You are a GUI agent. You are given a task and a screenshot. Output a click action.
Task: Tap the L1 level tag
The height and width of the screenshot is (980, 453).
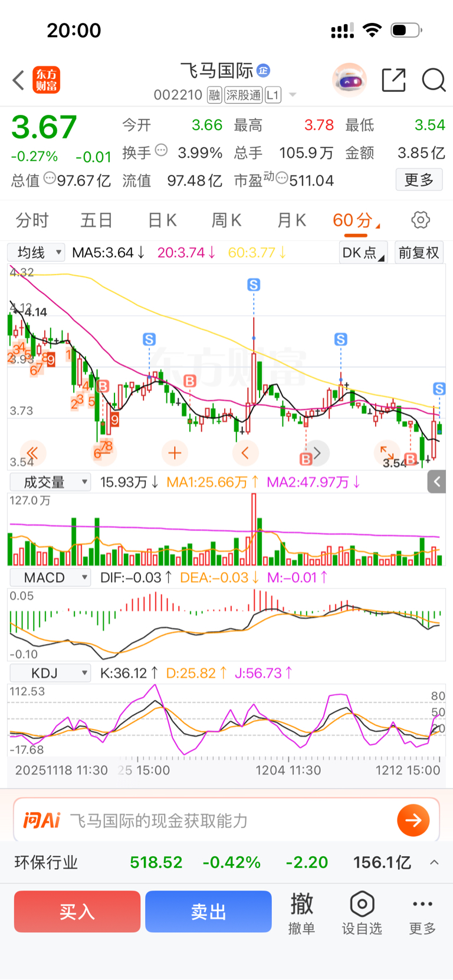tap(273, 95)
